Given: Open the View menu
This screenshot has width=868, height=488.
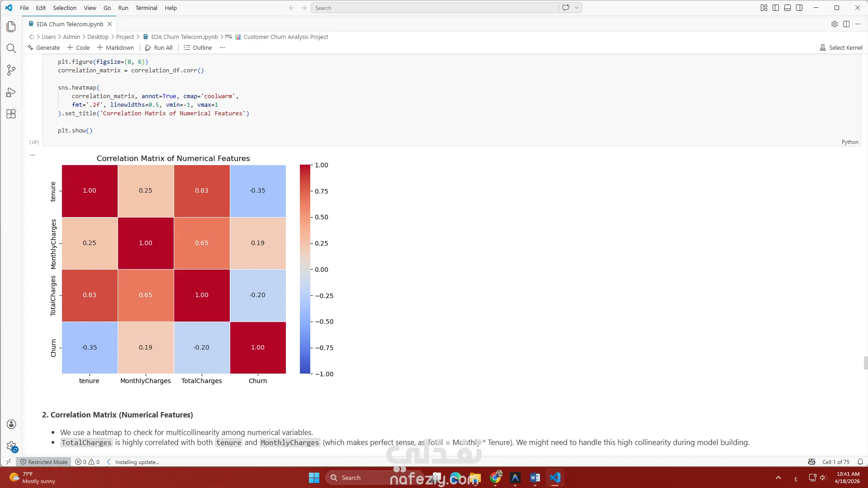Looking at the screenshot, I should (90, 8).
